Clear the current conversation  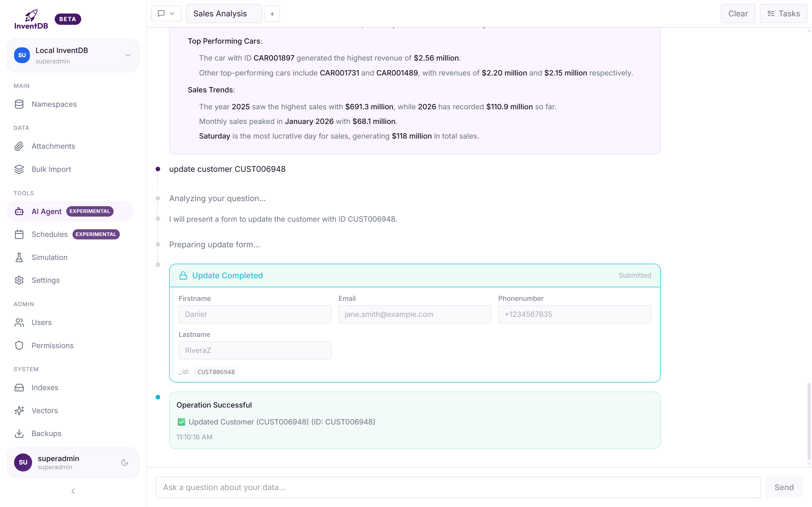[x=738, y=14]
